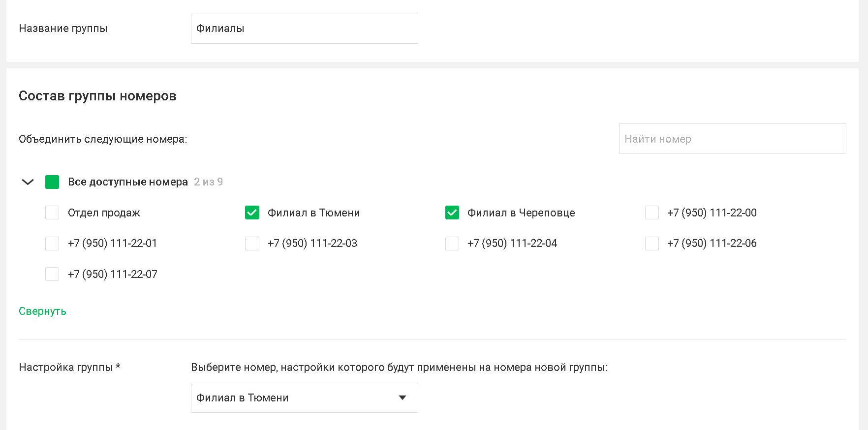Select number +7 (950) 111-22-01 checkbox
This screenshot has height=430, width=868.
click(52, 244)
